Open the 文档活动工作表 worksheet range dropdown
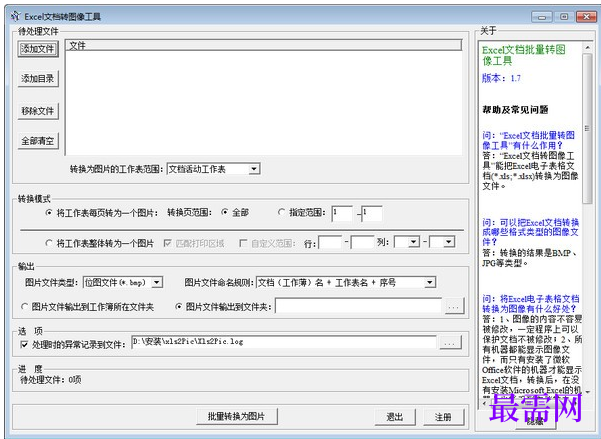The image size is (601, 439). coord(253,169)
